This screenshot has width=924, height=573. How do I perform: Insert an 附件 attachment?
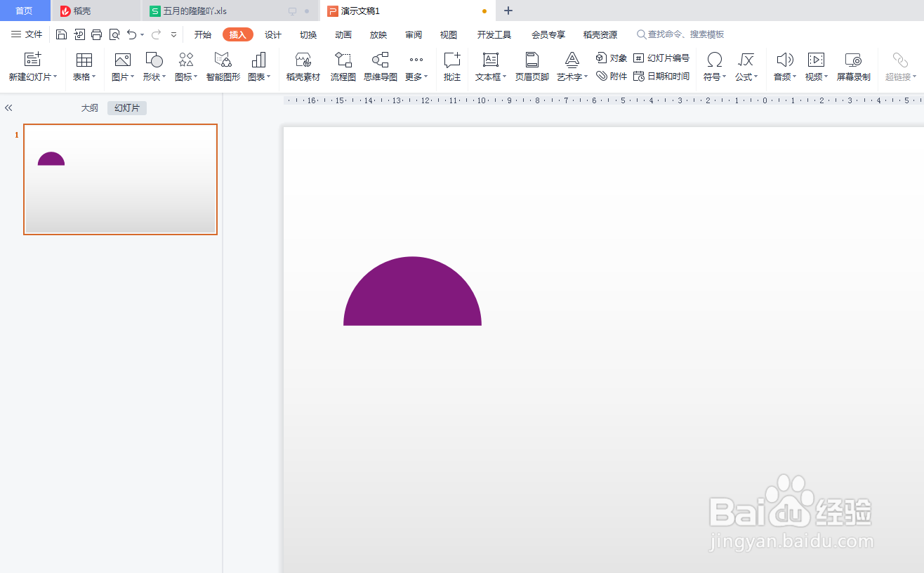612,76
